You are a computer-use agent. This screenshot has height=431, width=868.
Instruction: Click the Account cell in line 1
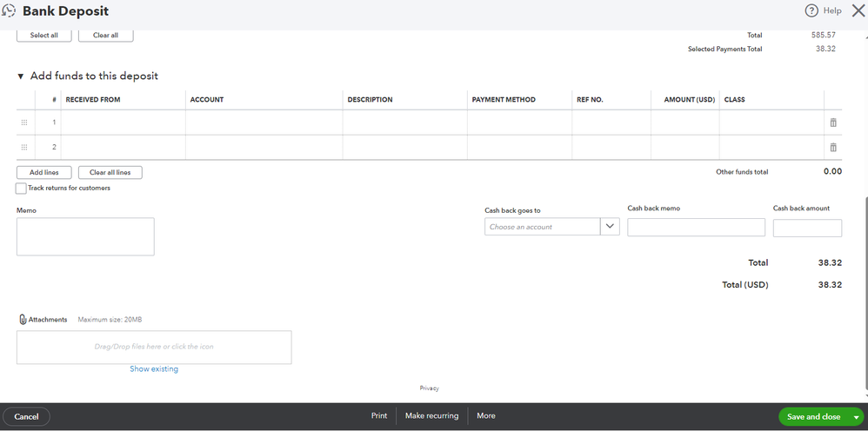(264, 123)
